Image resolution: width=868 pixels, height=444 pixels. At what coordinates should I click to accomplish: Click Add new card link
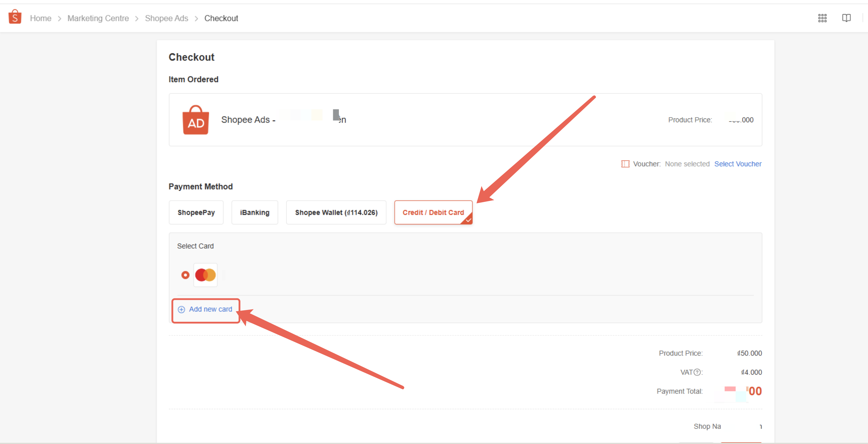211,309
